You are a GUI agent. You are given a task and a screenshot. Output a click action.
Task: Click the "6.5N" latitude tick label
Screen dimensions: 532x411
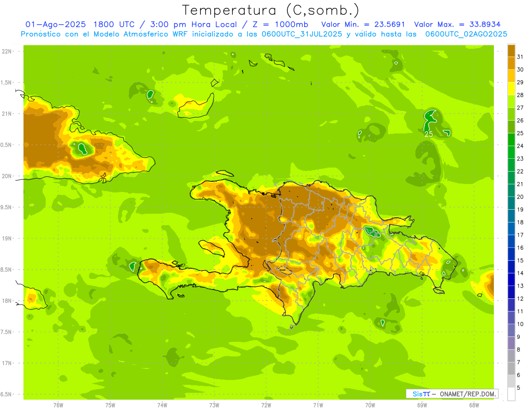coord(6,394)
